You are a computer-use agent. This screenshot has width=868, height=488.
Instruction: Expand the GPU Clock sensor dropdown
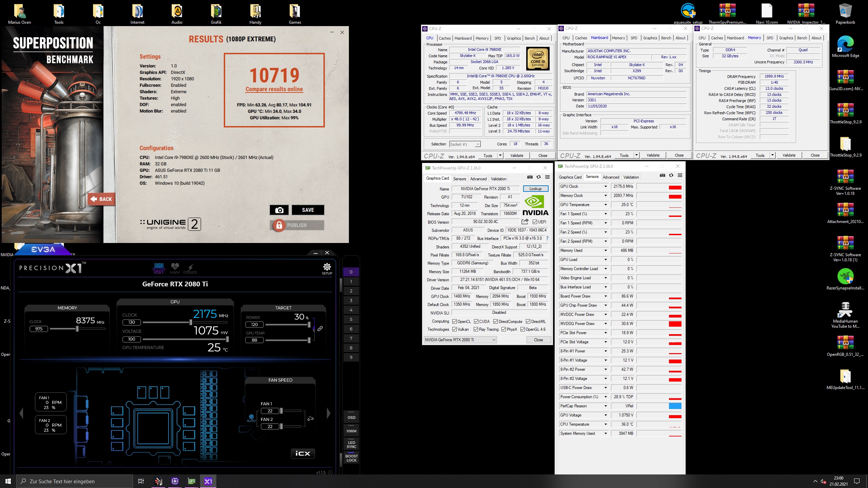pos(606,186)
